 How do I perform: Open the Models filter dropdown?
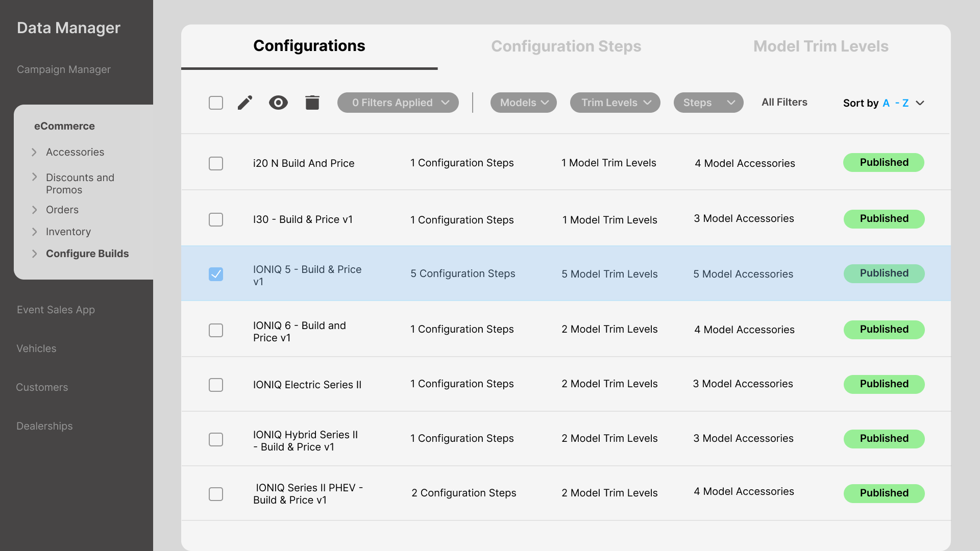point(523,102)
